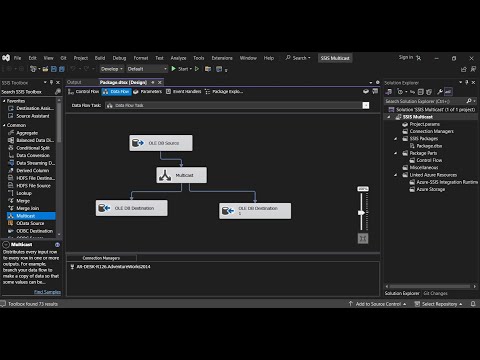The image size is (480, 360).
Task: Select Azure Storage in Solution Explorer
Action: click(430, 189)
